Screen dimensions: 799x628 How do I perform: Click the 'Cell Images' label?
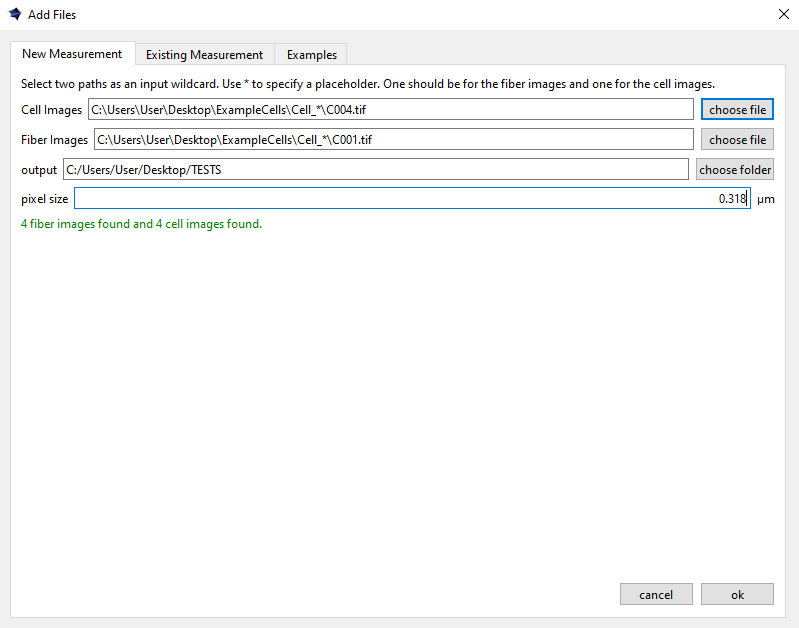[x=51, y=110]
